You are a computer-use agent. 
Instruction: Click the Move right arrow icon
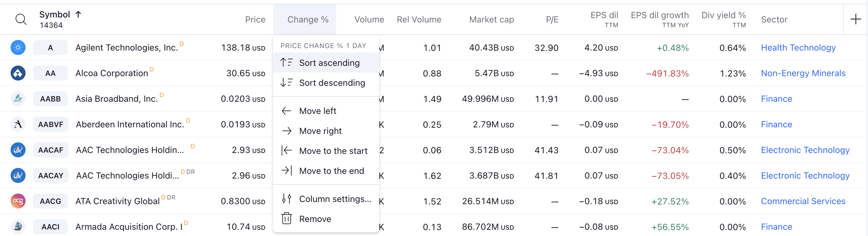[x=286, y=131]
